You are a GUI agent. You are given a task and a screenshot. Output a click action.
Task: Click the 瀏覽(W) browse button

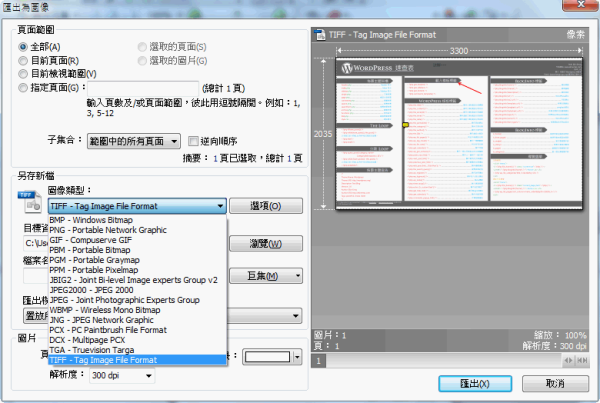[x=266, y=243]
